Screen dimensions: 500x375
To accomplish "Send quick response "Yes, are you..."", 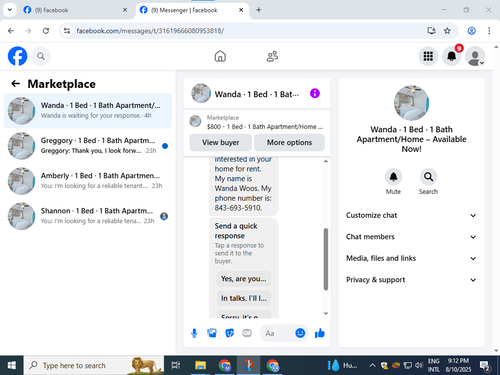I will pos(244,279).
